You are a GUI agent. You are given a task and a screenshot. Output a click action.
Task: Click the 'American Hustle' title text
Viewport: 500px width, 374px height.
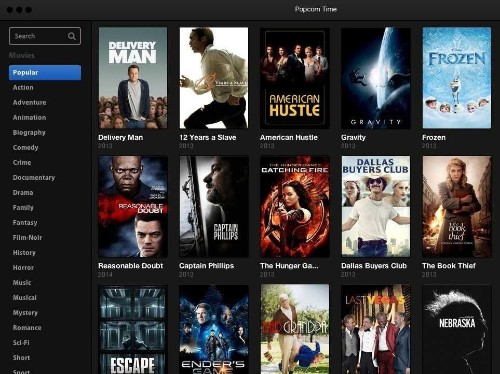coord(289,137)
